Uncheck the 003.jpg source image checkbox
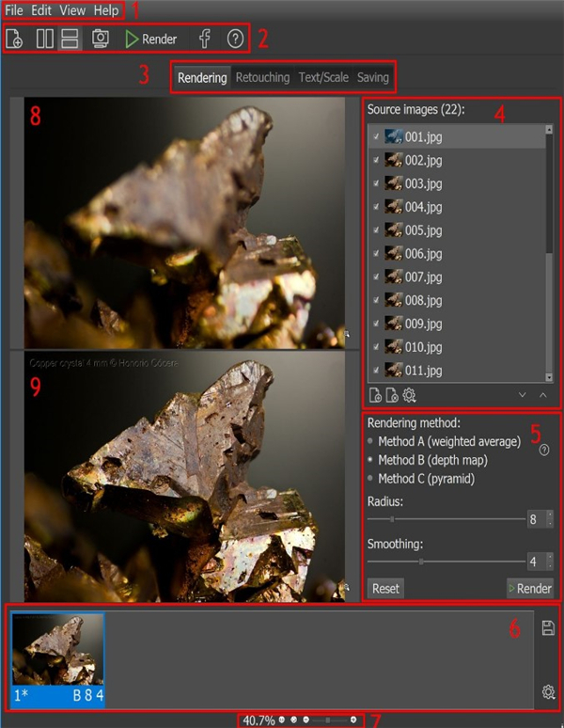Viewport: 564px width, 728px height. point(377,183)
